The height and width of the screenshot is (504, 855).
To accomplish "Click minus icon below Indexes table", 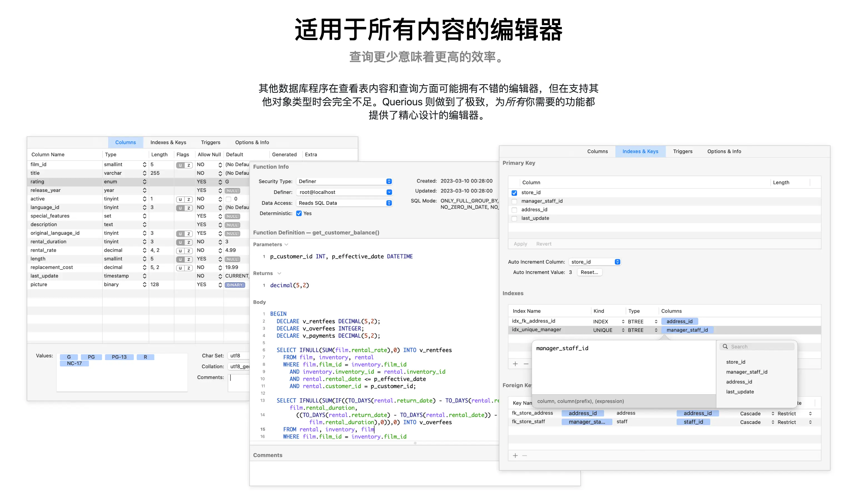I will pos(526,364).
